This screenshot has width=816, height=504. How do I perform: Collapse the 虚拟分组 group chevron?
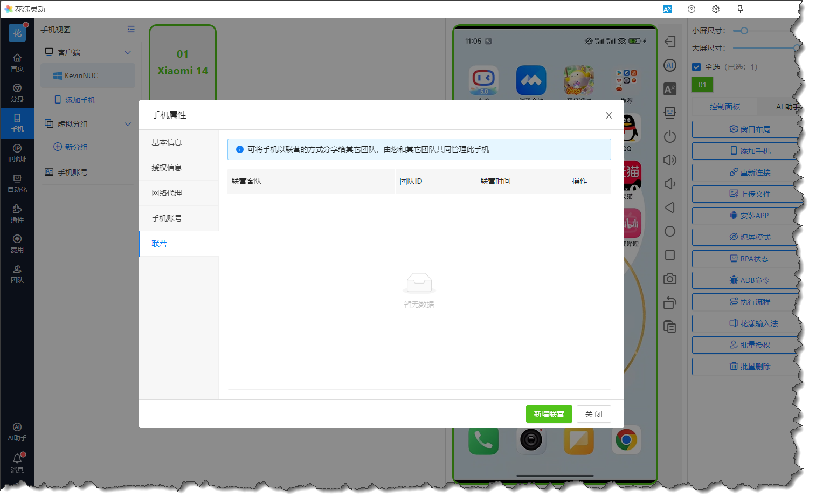128,124
